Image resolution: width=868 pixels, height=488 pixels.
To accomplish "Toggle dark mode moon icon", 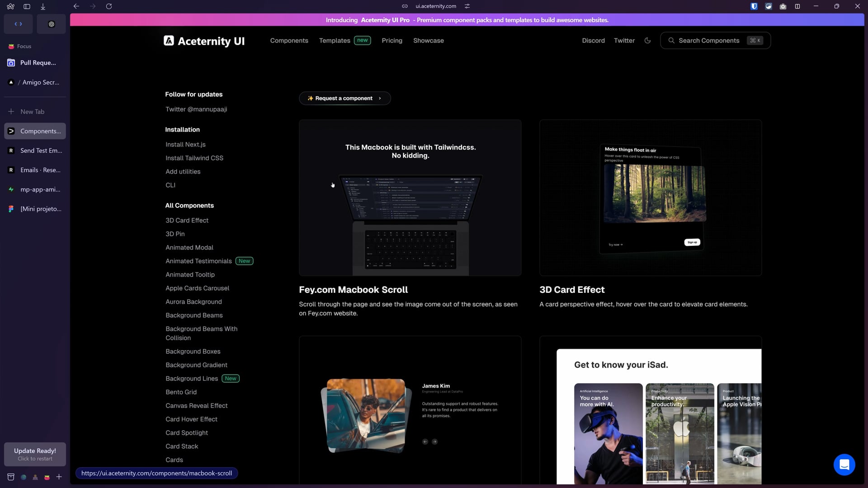I will point(647,41).
